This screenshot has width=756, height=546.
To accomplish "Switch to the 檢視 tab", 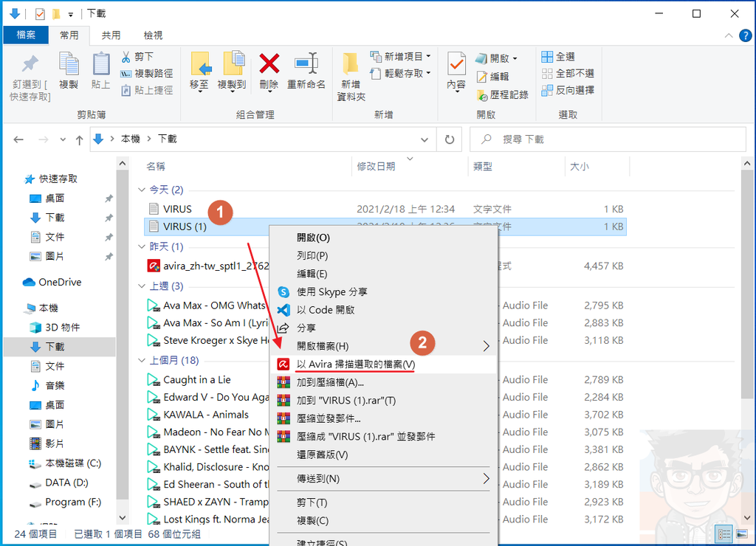I will (x=153, y=35).
